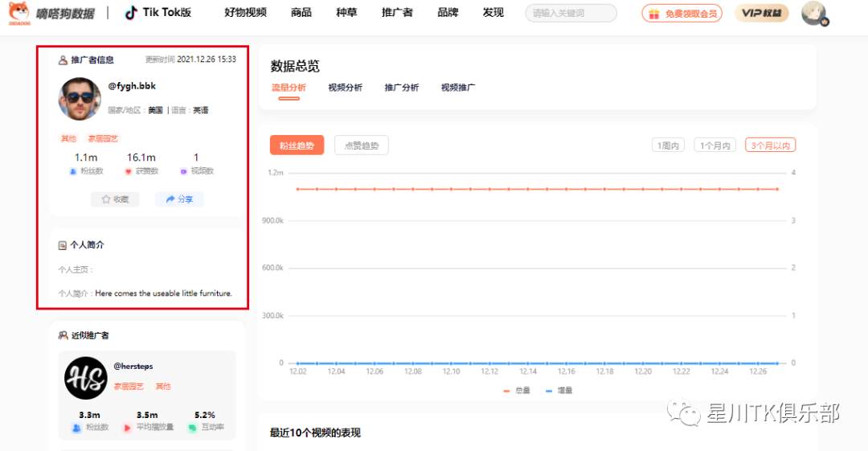Switch to the 推广分析 tab
The height and width of the screenshot is (451, 868).
pyautogui.click(x=401, y=88)
